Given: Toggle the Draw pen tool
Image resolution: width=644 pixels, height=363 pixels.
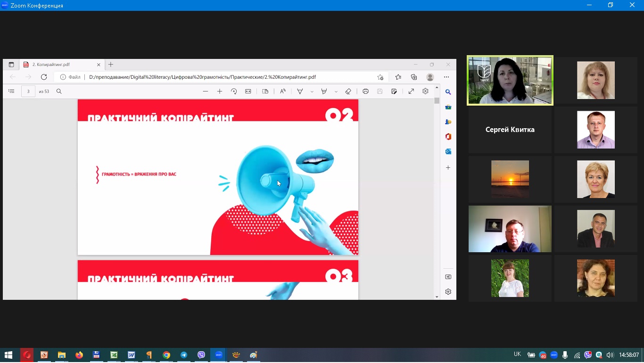Looking at the screenshot, I should (x=300, y=91).
